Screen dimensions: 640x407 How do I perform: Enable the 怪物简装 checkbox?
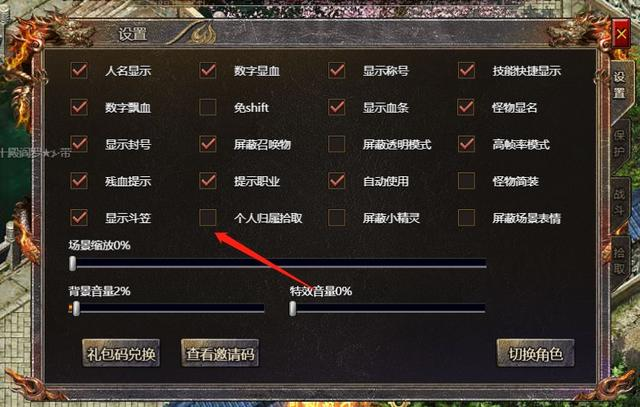[466, 181]
